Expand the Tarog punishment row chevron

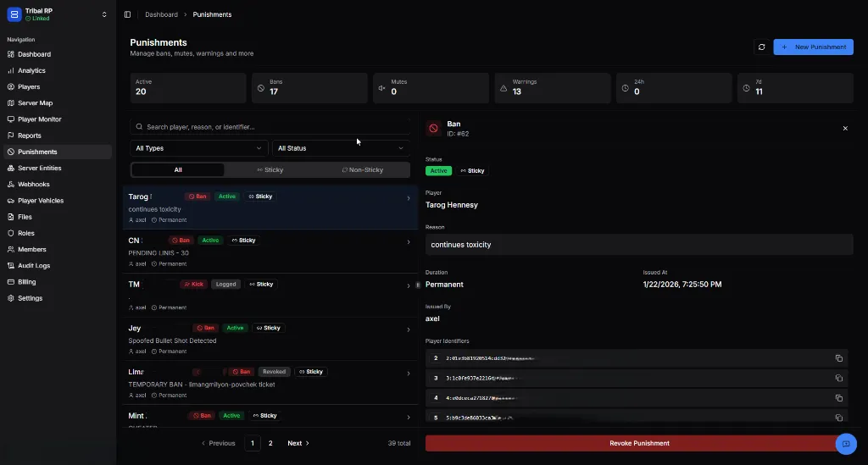pos(409,198)
